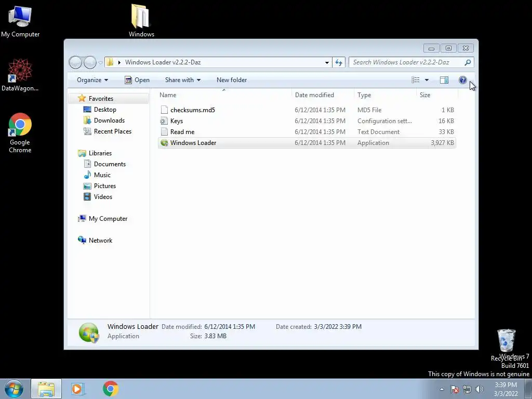Click the '33 KB' size cell

pyautogui.click(x=446, y=132)
